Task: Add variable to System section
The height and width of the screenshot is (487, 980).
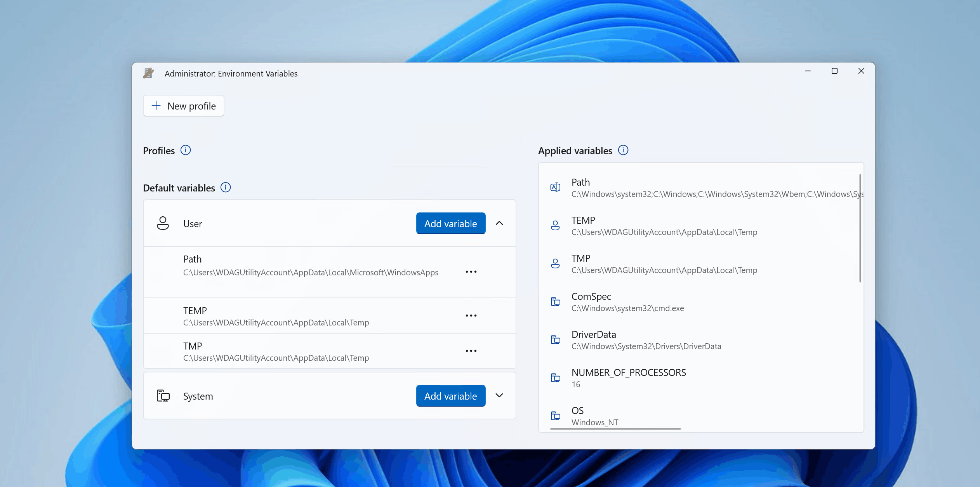Action: pyautogui.click(x=450, y=396)
